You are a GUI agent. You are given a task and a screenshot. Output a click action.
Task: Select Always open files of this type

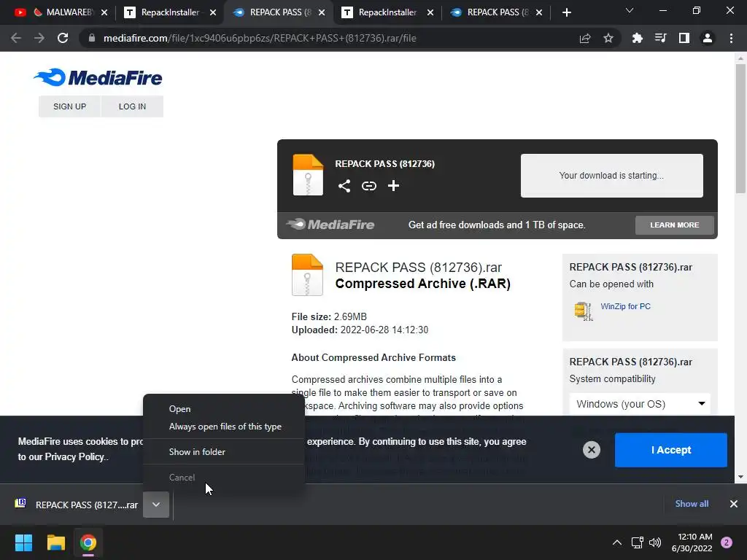pos(225,426)
